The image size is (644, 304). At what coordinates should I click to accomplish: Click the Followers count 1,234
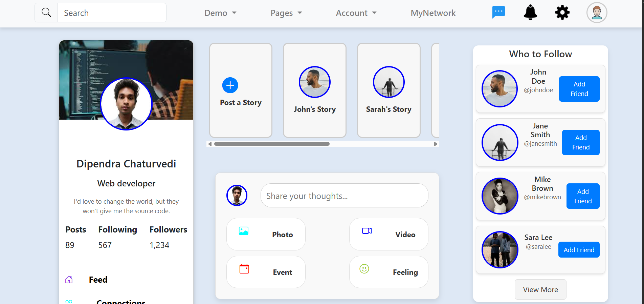tap(159, 245)
